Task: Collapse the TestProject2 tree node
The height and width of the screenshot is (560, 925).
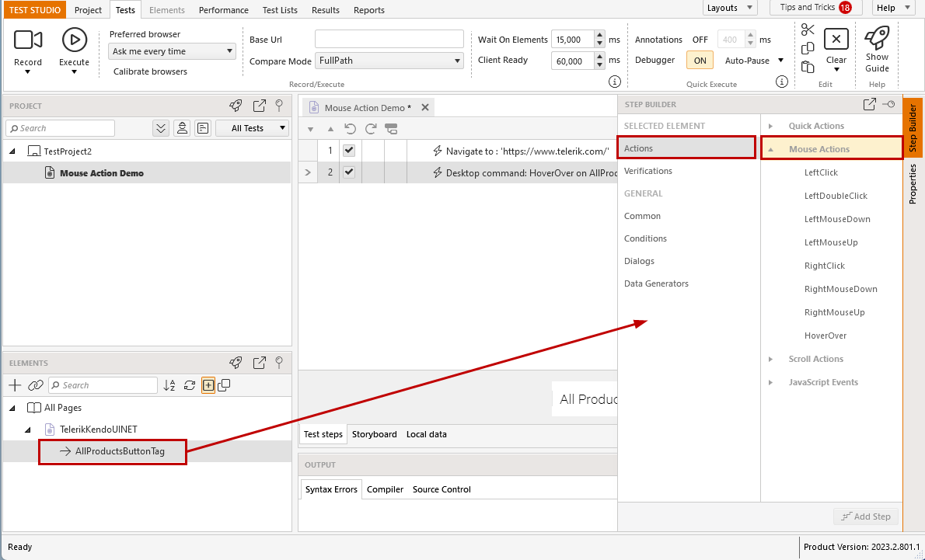Action: 13,151
